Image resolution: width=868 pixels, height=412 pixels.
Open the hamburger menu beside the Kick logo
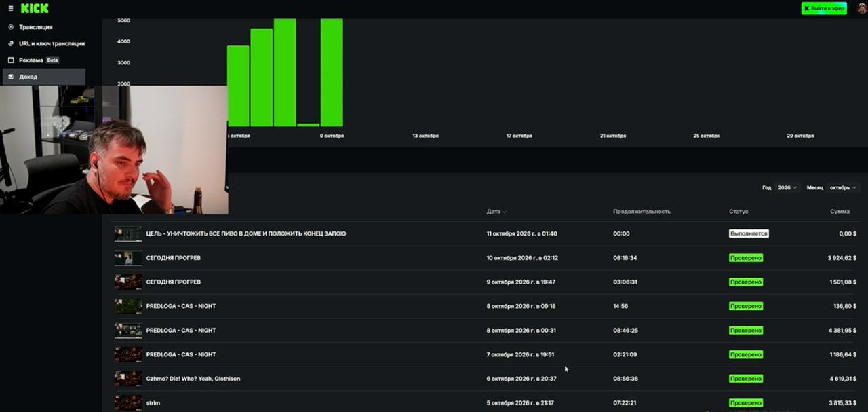[x=11, y=8]
